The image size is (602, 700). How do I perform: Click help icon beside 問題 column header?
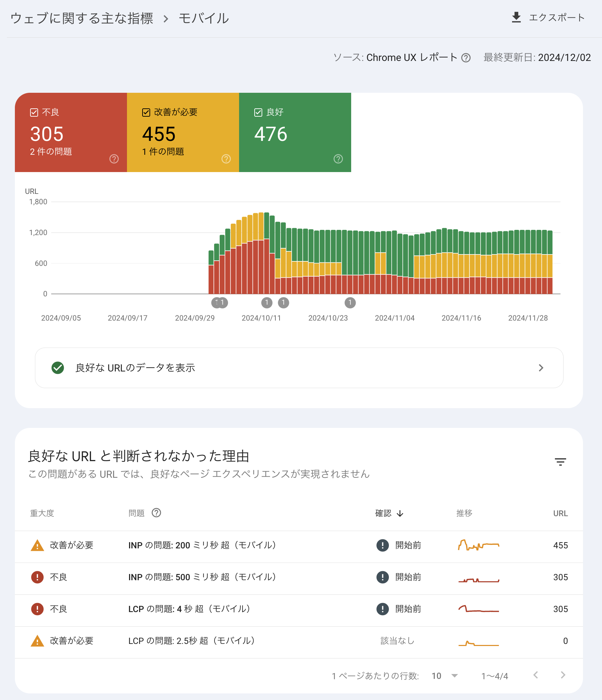(x=156, y=513)
